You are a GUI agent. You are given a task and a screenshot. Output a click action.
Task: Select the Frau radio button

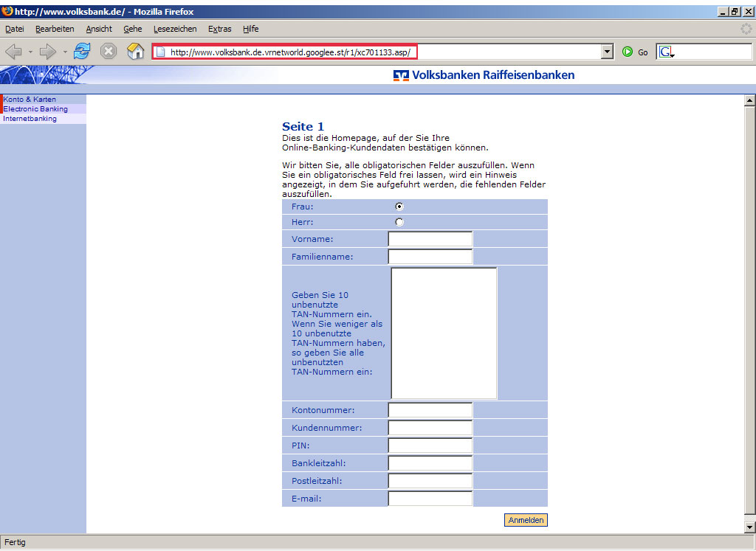399,207
